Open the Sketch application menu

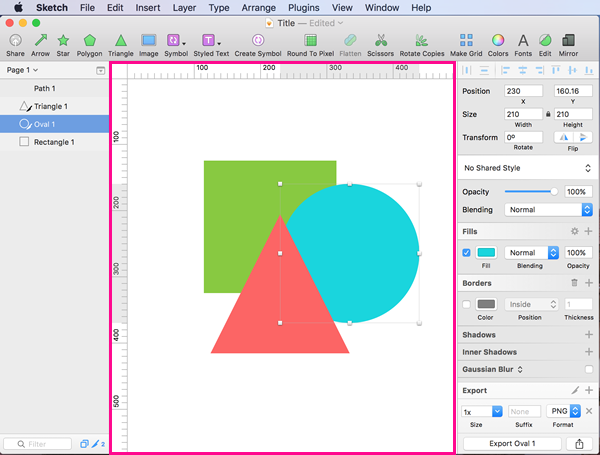[x=52, y=8]
